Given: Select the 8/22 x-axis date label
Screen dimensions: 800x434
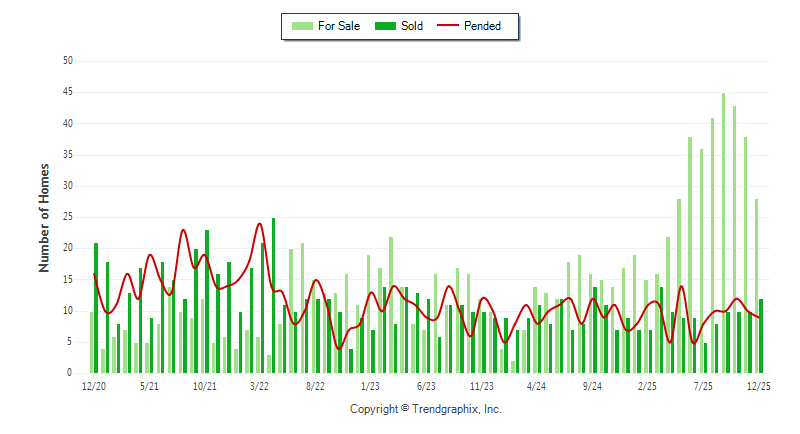Looking at the screenshot, I should [315, 386].
